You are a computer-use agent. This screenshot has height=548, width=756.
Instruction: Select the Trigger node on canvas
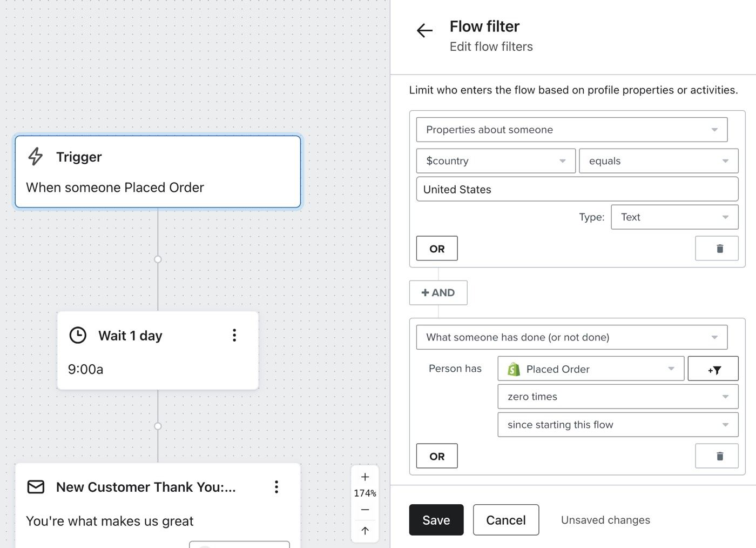point(158,171)
